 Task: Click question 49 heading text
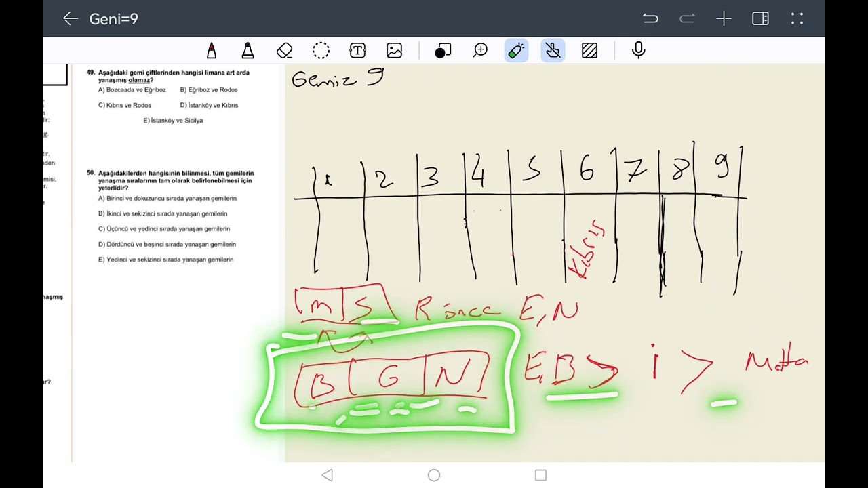[168, 76]
